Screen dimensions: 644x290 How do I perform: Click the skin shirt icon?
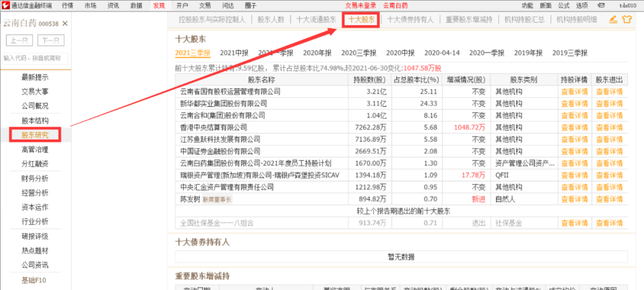coord(626,19)
